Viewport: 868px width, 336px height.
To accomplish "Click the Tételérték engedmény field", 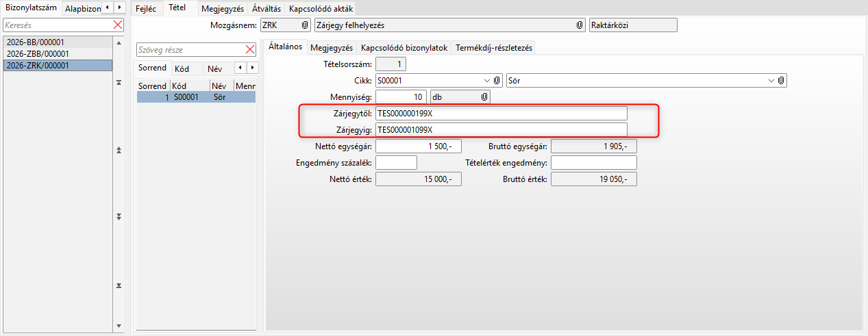I will click(x=594, y=163).
